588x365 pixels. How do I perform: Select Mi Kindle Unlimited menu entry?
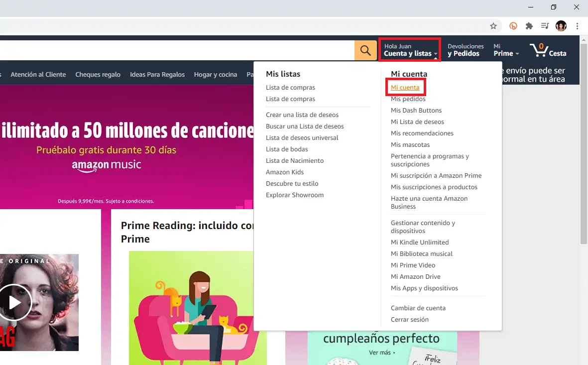pos(420,243)
